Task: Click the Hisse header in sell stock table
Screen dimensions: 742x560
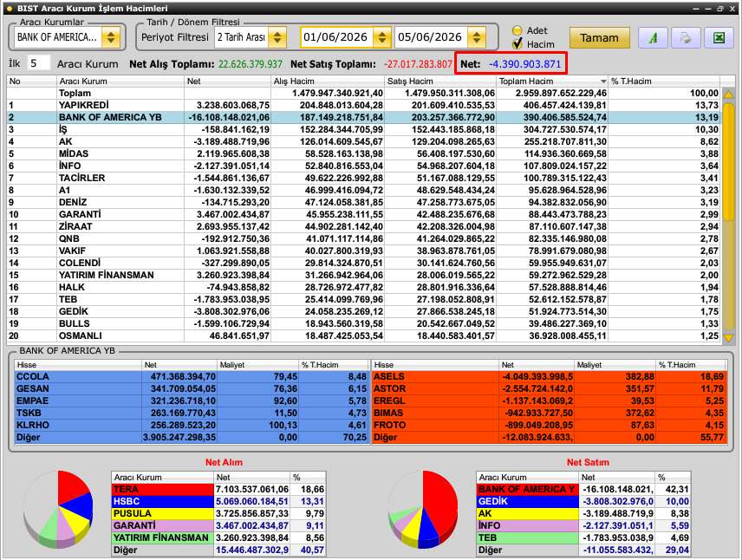Action: [x=435, y=365]
